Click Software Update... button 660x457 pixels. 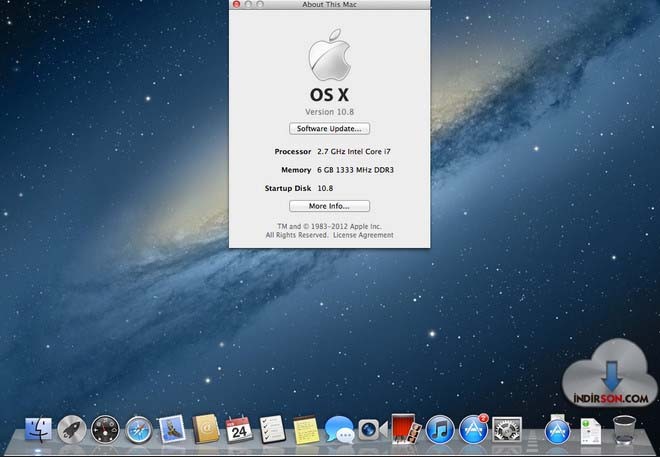(x=330, y=128)
